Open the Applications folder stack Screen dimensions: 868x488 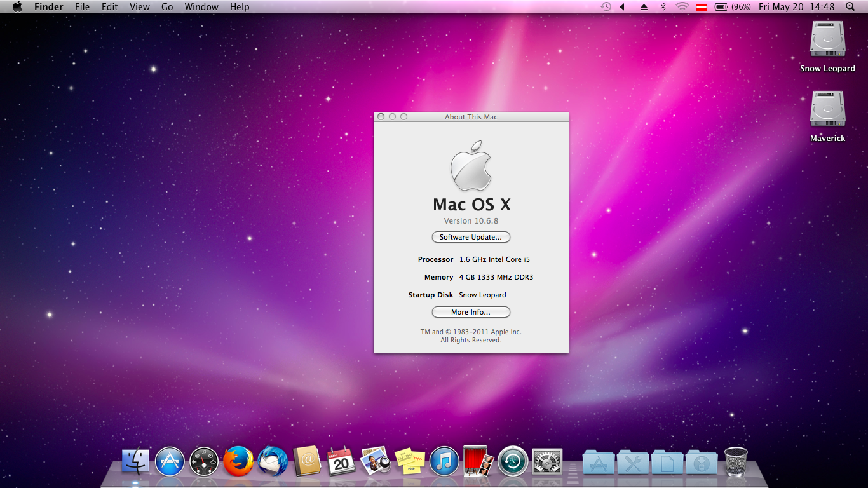(x=599, y=462)
